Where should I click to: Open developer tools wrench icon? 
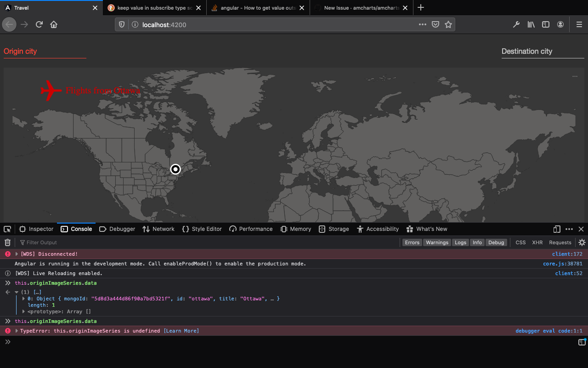[x=516, y=24]
